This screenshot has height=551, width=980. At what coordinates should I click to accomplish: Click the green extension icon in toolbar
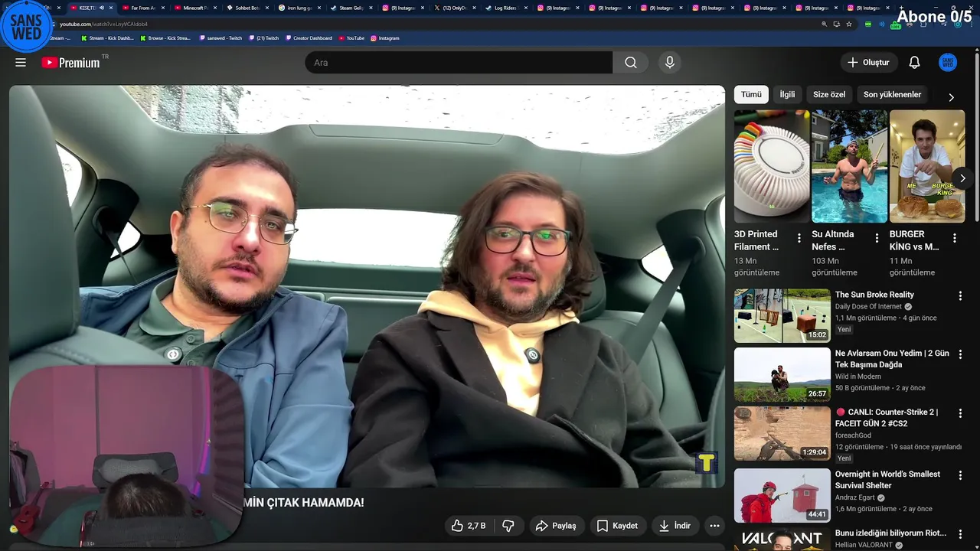(868, 24)
